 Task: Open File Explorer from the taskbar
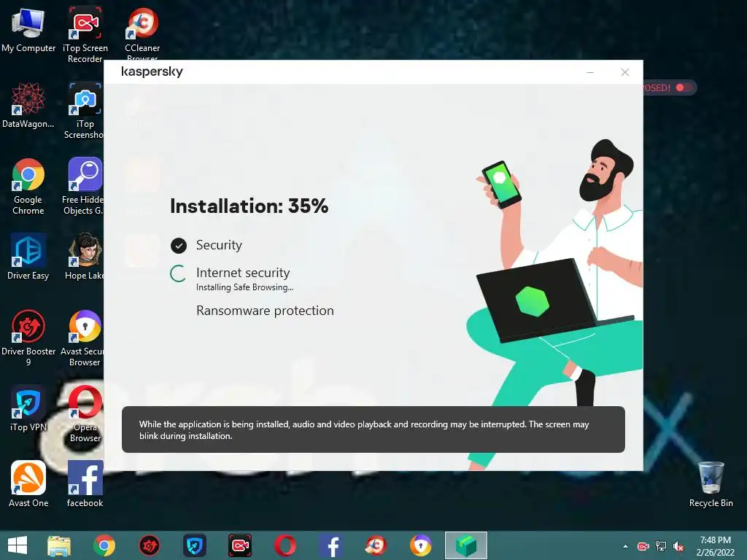pyautogui.click(x=59, y=545)
